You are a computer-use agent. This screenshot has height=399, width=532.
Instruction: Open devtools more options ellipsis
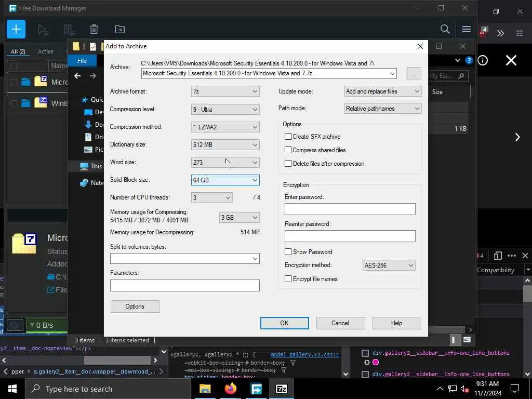[512, 256]
